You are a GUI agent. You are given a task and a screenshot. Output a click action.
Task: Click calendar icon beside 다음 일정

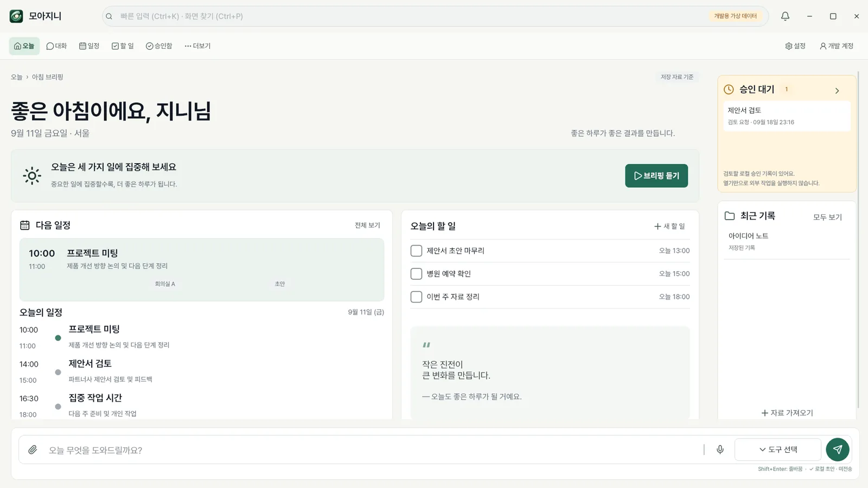pos(25,225)
